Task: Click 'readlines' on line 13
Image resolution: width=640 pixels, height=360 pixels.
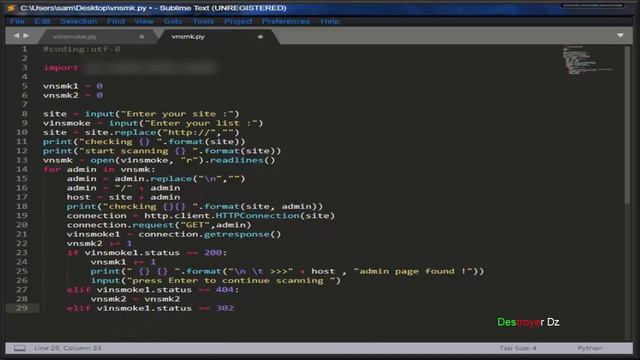Action: point(237,160)
